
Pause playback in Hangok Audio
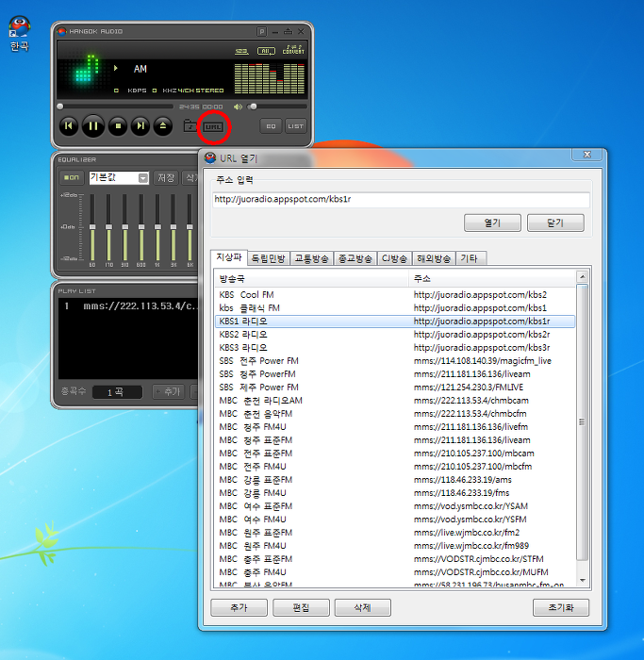pyautogui.click(x=93, y=125)
